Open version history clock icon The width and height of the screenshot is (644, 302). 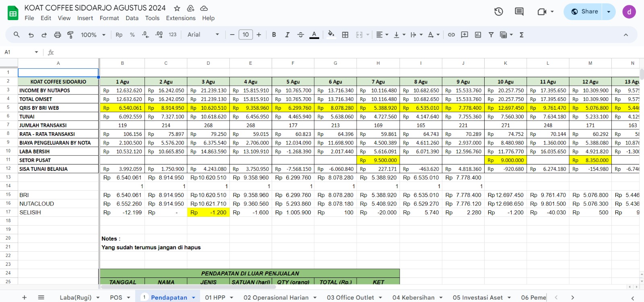(x=499, y=12)
